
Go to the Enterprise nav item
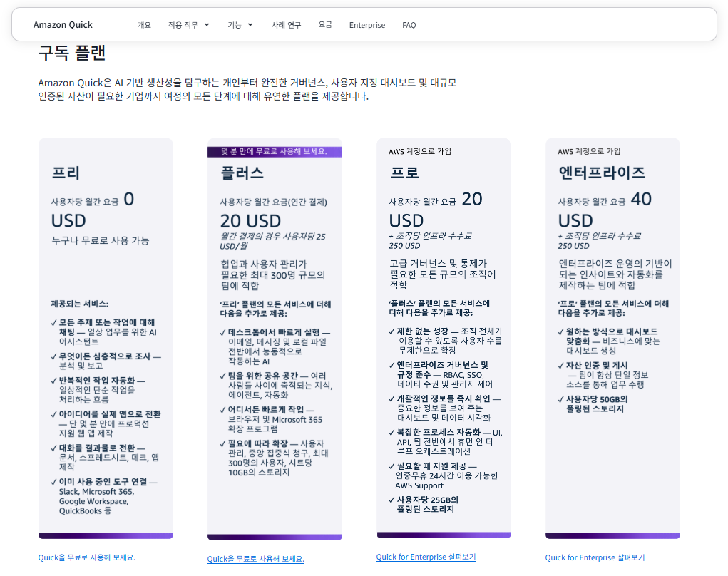(x=367, y=25)
